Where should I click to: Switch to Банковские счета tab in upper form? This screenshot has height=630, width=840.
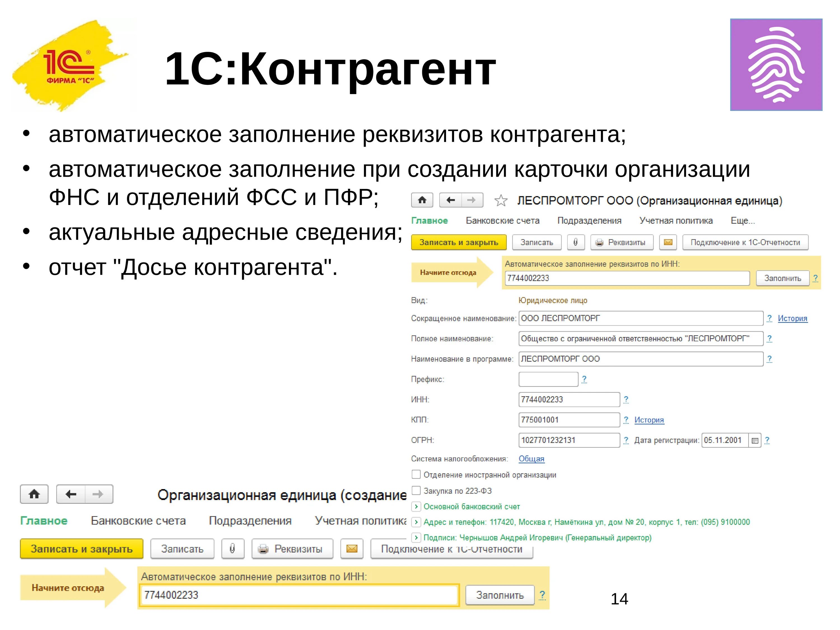tap(502, 221)
